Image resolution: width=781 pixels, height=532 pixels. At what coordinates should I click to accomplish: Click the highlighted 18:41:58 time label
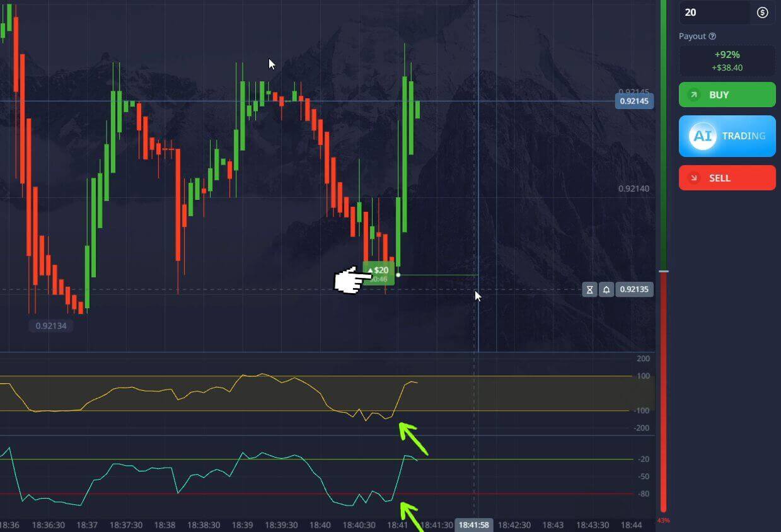click(x=475, y=524)
